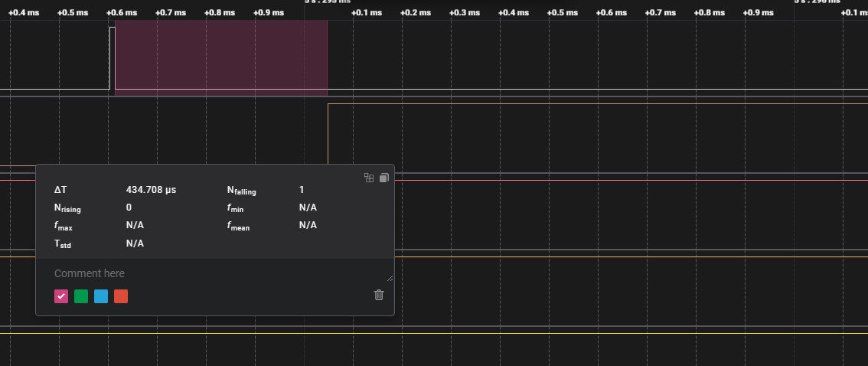The height and width of the screenshot is (366, 868).
Task: Open the metrics selection grid icon
Action: point(369,178)
